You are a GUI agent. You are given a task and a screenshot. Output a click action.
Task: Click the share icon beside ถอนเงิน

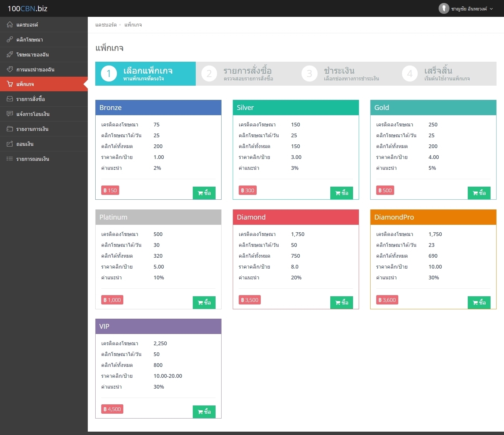coord(10,144)
